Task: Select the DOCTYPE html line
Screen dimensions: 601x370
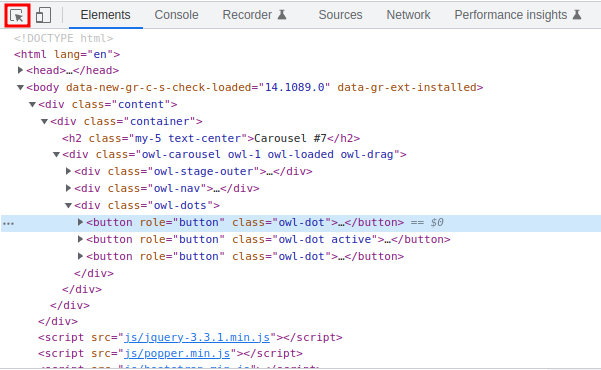Action: tap(64, 38)
